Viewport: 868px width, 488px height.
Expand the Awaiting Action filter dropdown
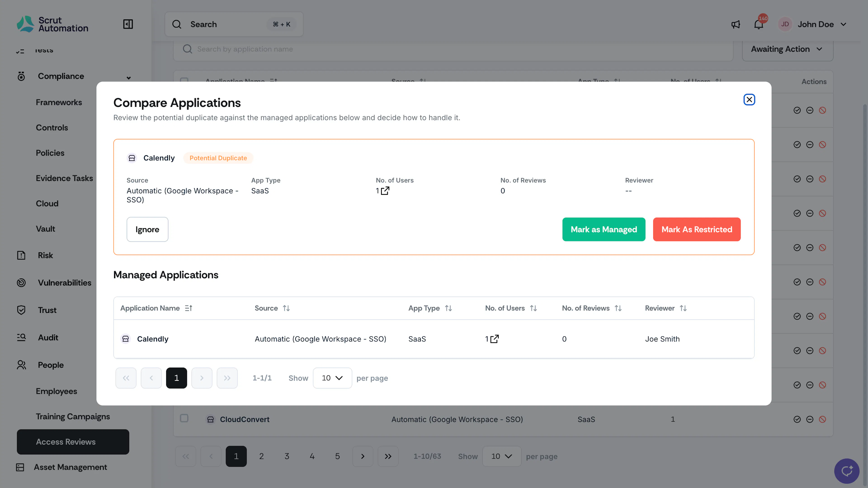(788, 49)
